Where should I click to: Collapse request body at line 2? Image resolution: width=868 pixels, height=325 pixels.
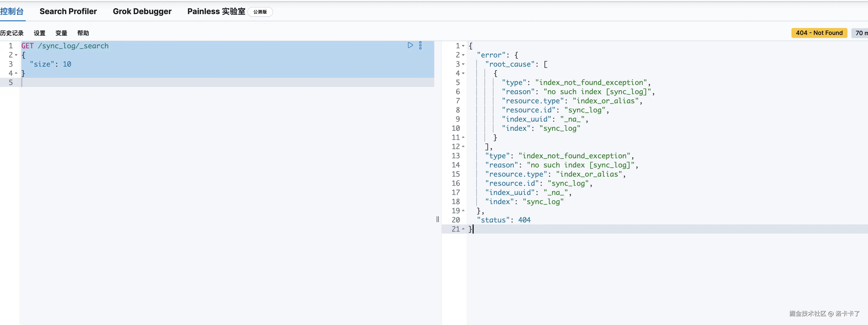pyautogui.click(x=16, y=55)
